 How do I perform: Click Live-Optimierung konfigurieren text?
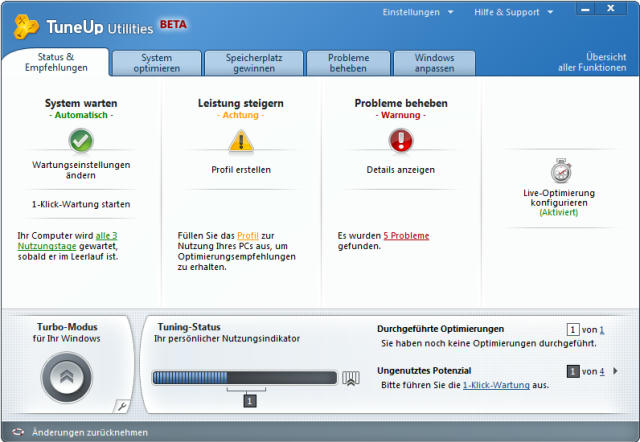(559, 198)
